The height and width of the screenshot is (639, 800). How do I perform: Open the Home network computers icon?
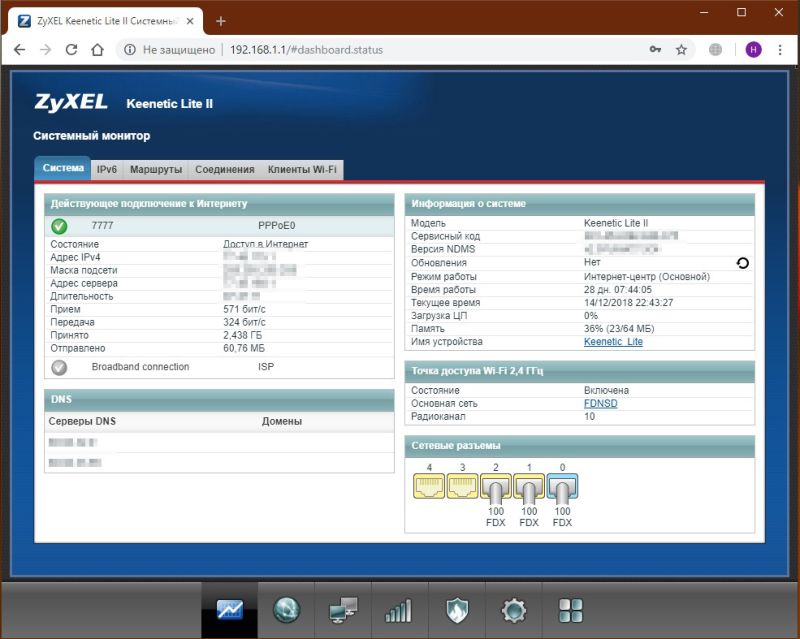click(x=343, y=610)
